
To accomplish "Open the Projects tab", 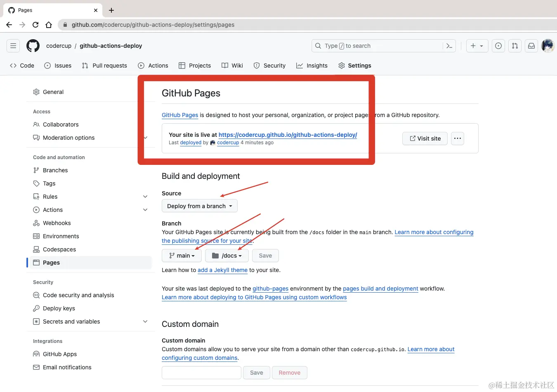I will tap(195, 66).
